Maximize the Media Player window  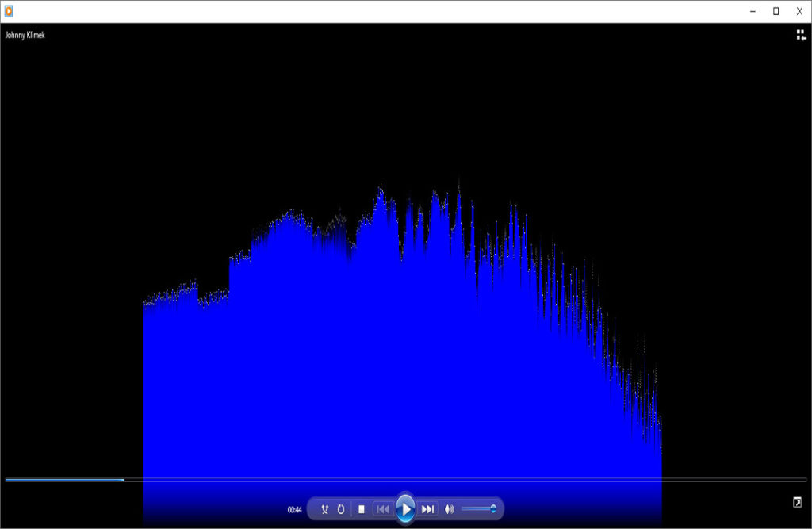tap(776, 11)
